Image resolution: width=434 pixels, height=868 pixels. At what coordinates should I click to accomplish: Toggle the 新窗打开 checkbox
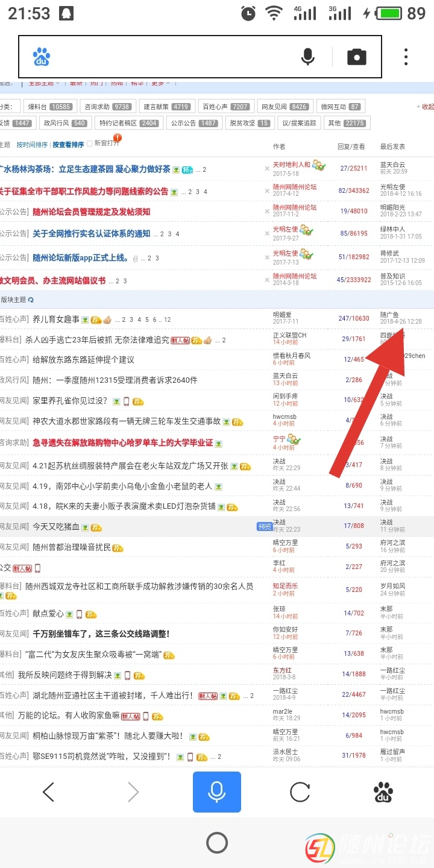(x=90, y=143)
